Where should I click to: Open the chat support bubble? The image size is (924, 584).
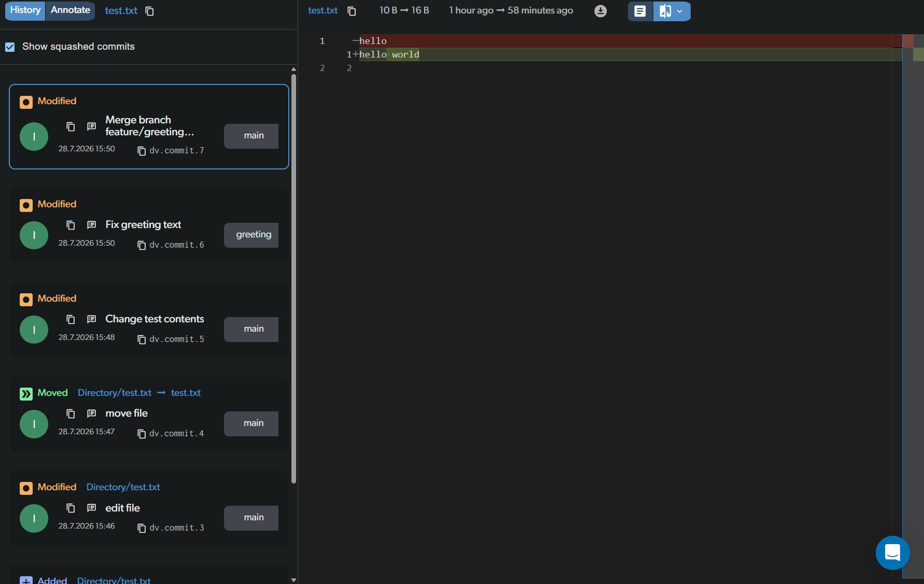892,553
